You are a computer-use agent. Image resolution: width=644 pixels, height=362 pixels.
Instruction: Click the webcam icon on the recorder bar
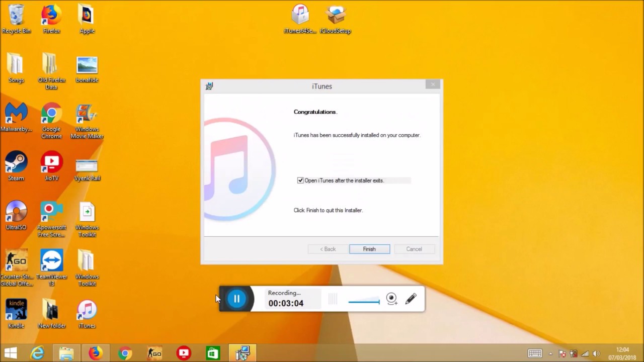391,299
